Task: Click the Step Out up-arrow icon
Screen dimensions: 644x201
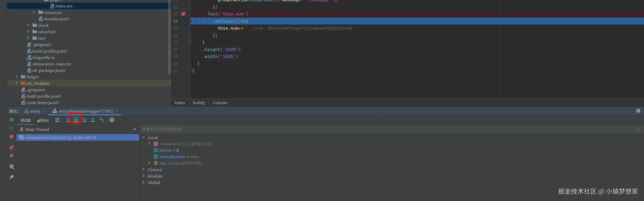Action: click(x=93, y=120)
